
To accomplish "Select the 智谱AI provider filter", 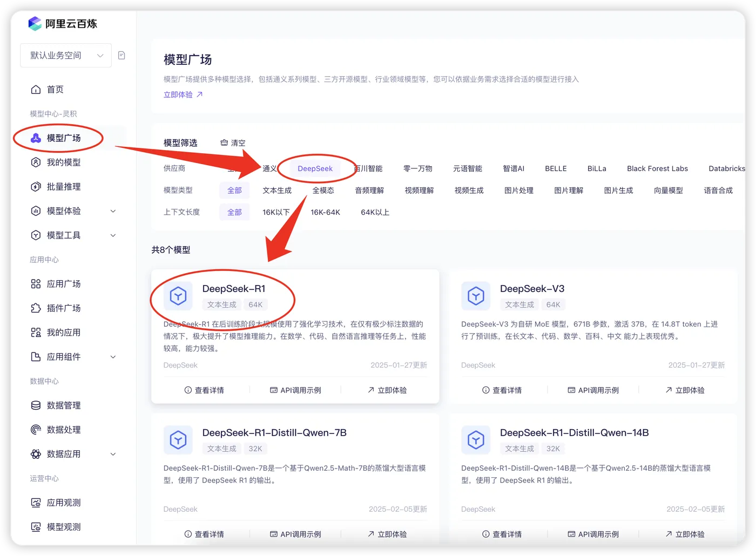I will pyautogui.click(x=514, y=168).
